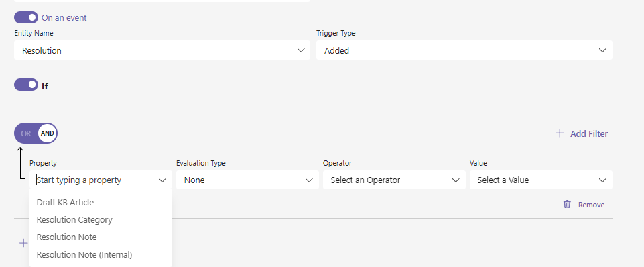Click the plus icon beside Add Filter
The image size is (644, 267).
point(560,133)
